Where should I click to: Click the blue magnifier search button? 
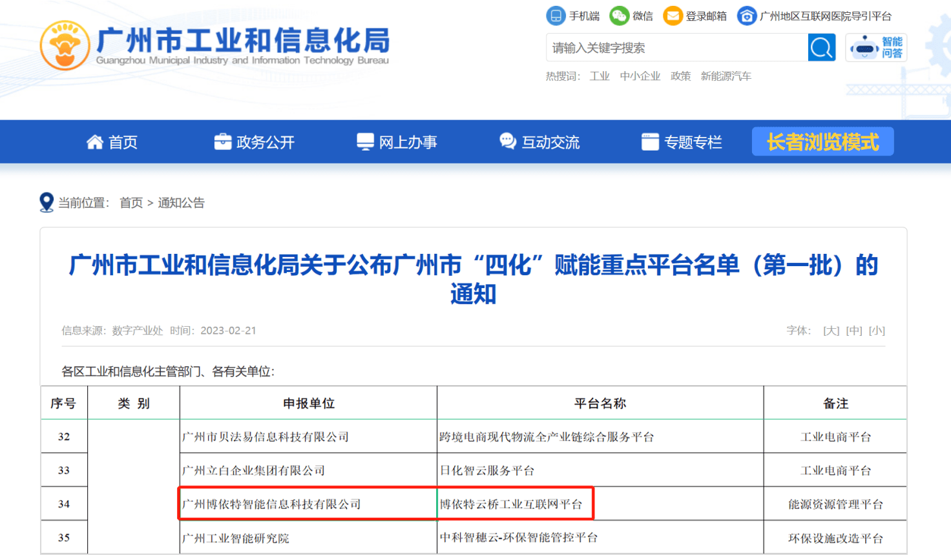[x=821, y=48]
